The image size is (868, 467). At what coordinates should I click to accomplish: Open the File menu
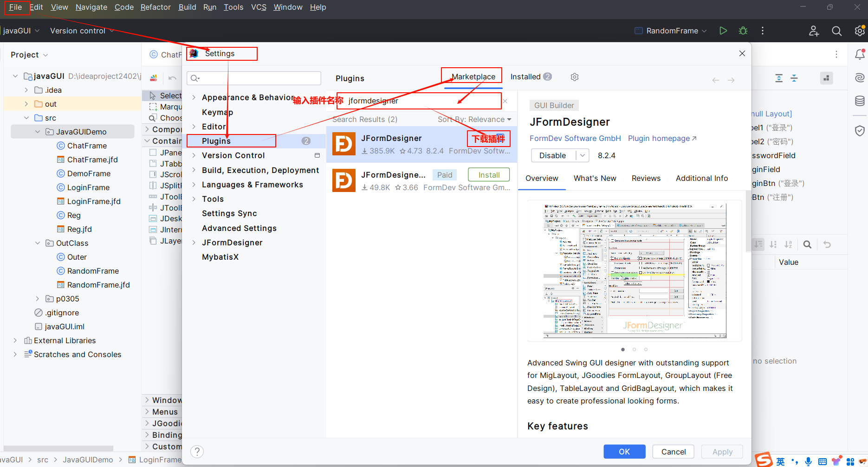[16, 7]
